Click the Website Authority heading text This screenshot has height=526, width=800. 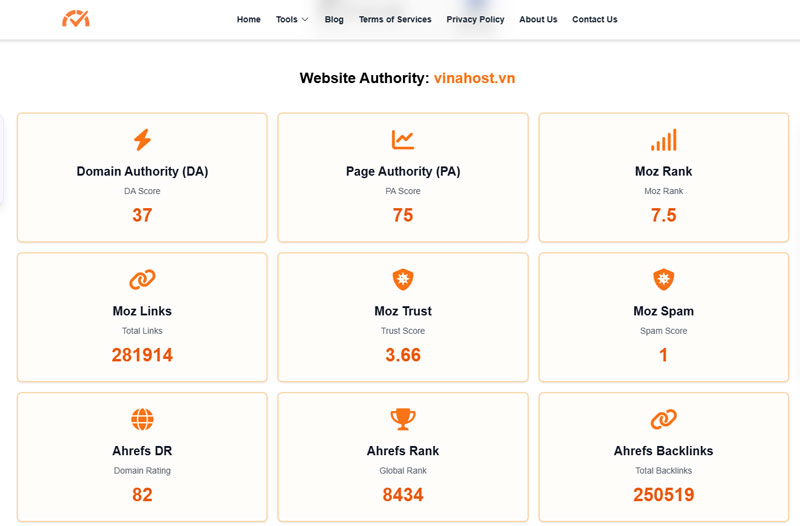coord(364,78)
